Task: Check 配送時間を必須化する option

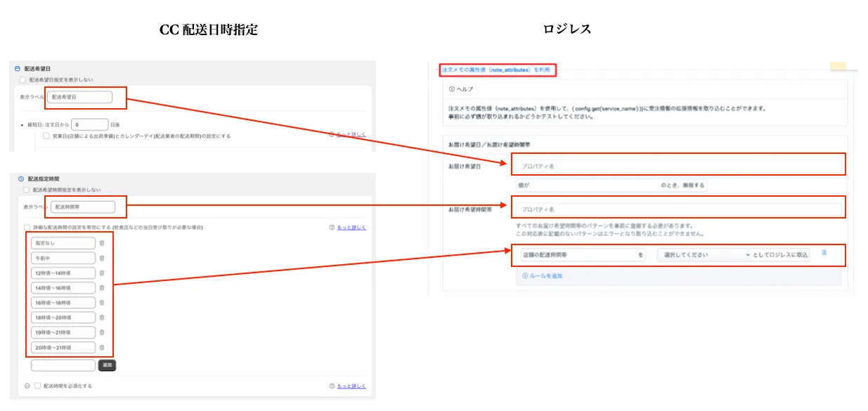Action: point(38,386)
